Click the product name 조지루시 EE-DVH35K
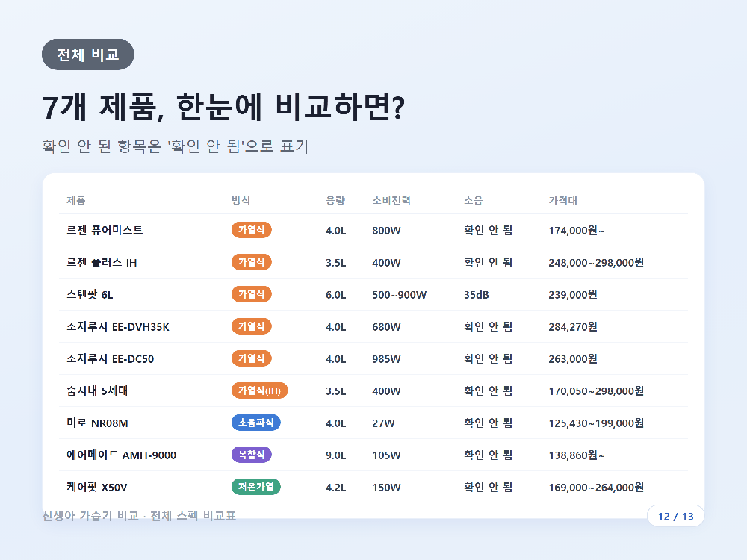747x560 pixels. (x=118, y=327)
